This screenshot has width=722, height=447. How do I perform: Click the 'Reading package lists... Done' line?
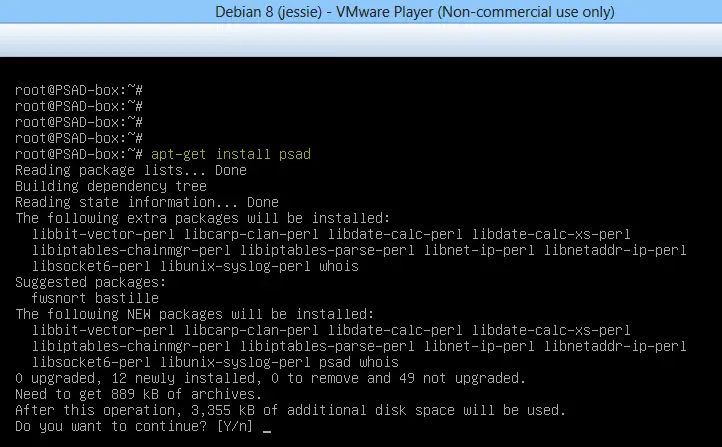[x=131, y=170]
